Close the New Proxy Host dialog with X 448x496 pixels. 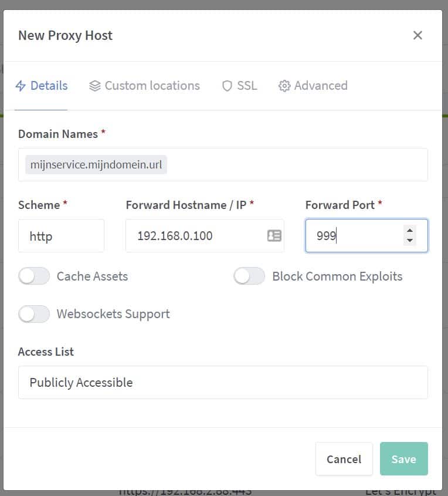tap(418, 35)
